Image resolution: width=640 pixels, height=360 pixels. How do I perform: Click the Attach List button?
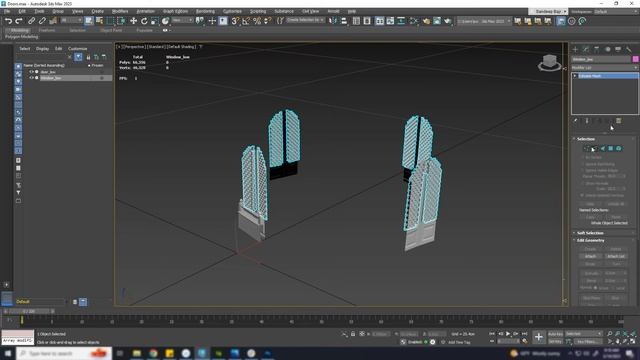tap(616, 256)
